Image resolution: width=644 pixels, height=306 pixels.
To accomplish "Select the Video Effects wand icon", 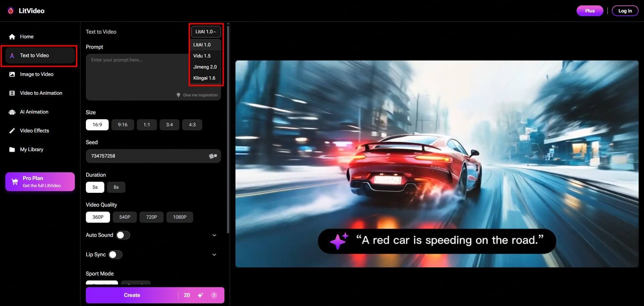I will [x=12, y=131].
